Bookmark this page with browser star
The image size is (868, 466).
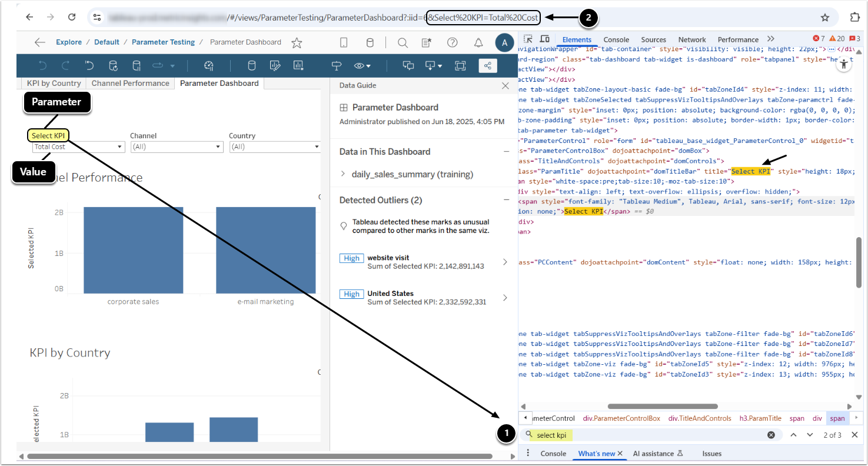pos(825,17)
